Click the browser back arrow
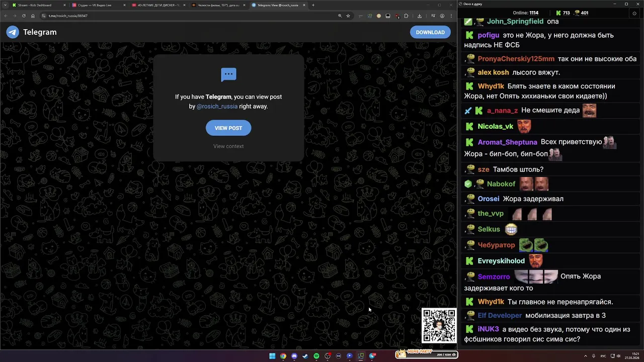Screen dimensions: 644x362 (x=6, y=16)
